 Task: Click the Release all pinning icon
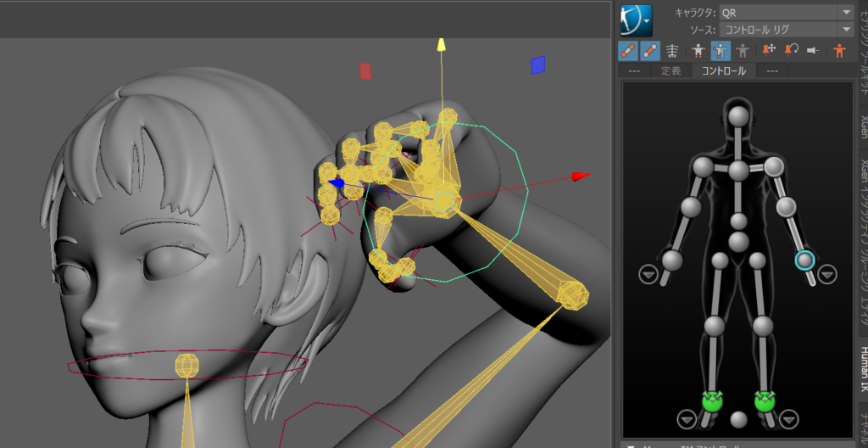pyautogui.click(x=813, y=51)
